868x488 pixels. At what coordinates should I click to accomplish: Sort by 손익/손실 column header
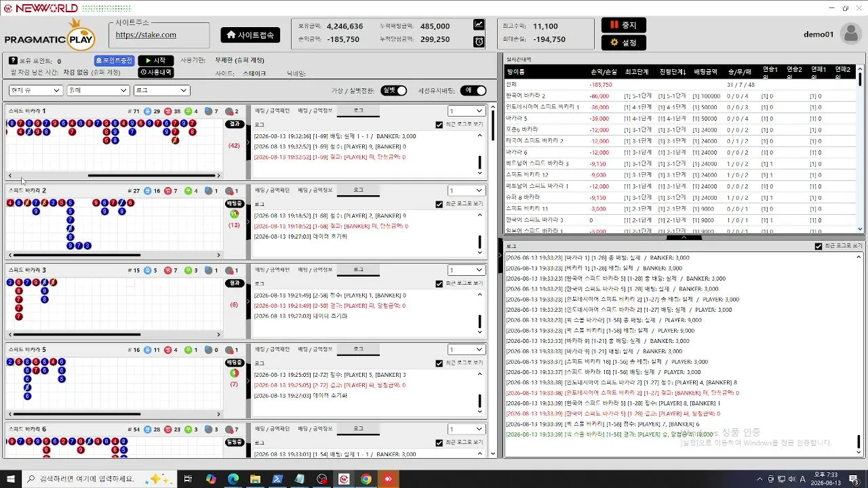pyautogui.click(x=604, y=71)
